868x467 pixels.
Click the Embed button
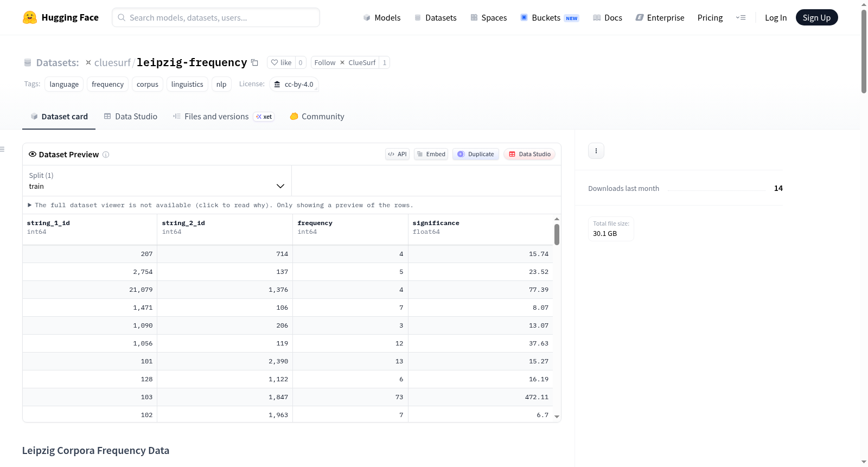[x=431, y=154]
